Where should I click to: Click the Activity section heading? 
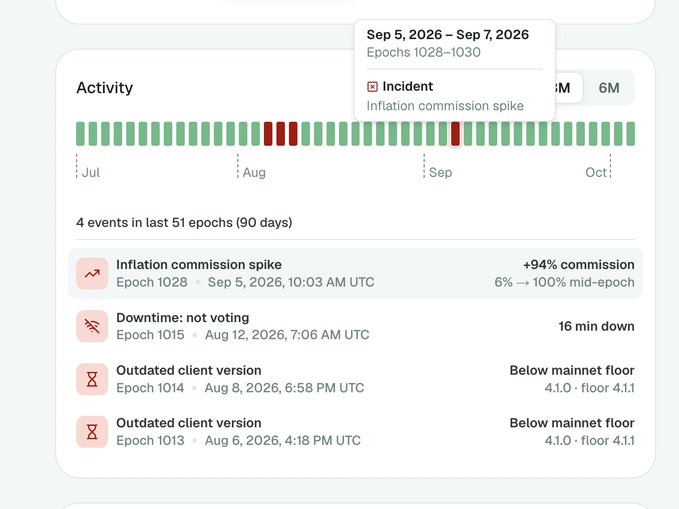click(104, 88)
